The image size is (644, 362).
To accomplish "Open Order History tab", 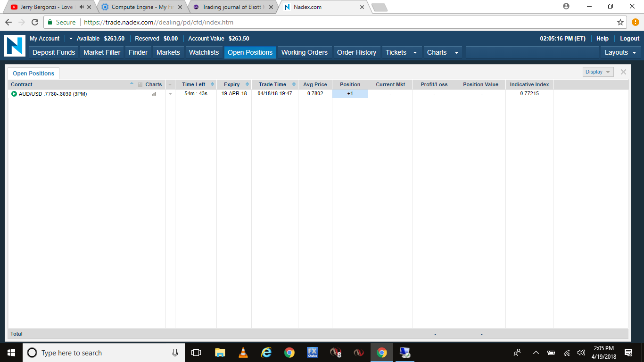I will pos(356,52).
